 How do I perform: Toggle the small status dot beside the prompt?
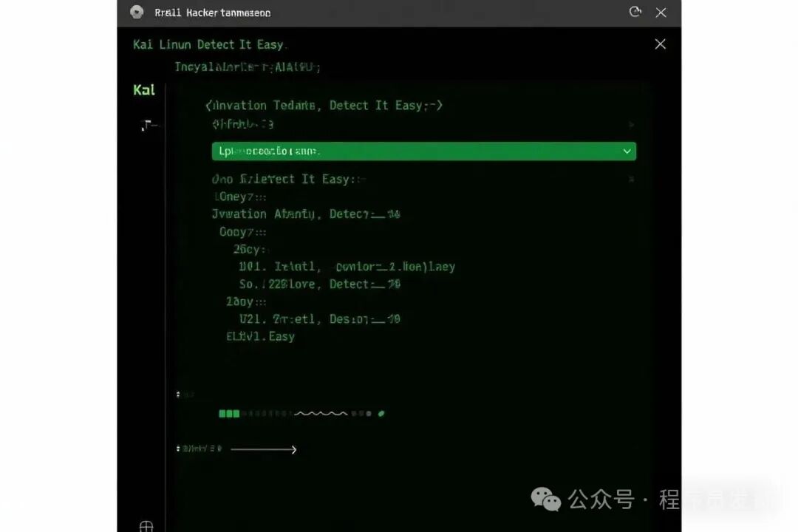click(x=180, y=394)
